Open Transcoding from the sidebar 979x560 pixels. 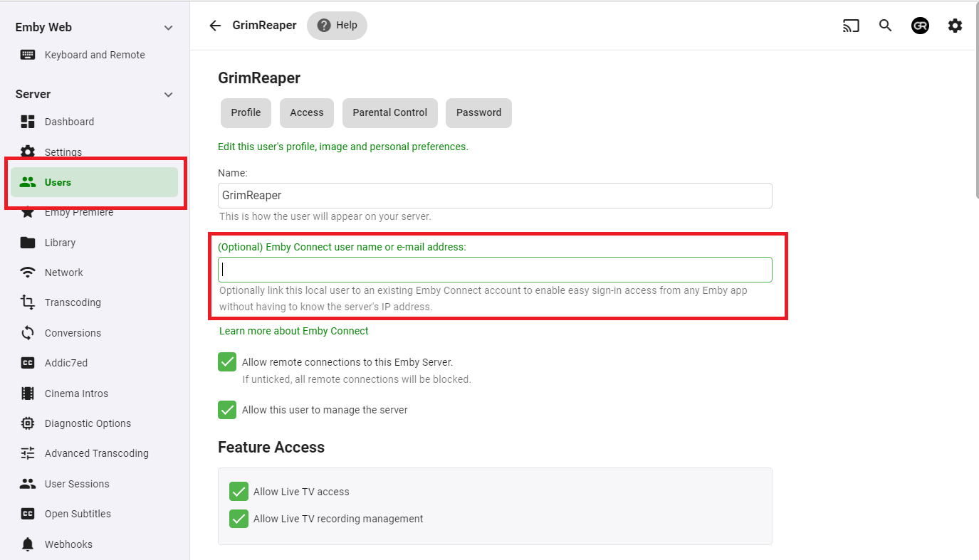point(73,302)
